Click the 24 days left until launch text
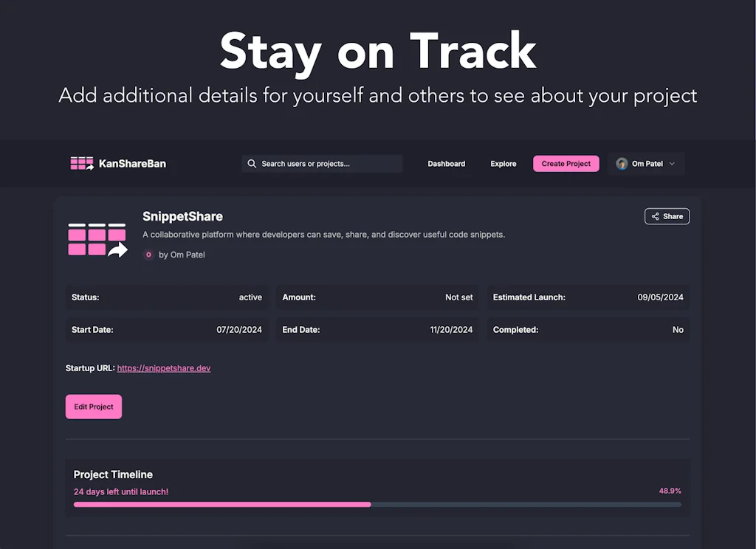Screen dimensions: 756x549 (121, 491)
